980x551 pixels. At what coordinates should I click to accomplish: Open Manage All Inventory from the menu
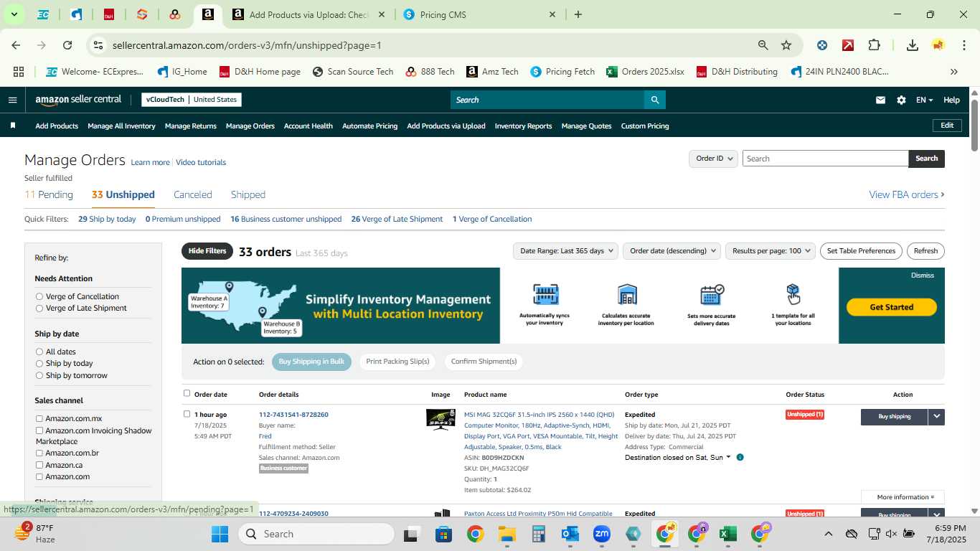(121, 126)
